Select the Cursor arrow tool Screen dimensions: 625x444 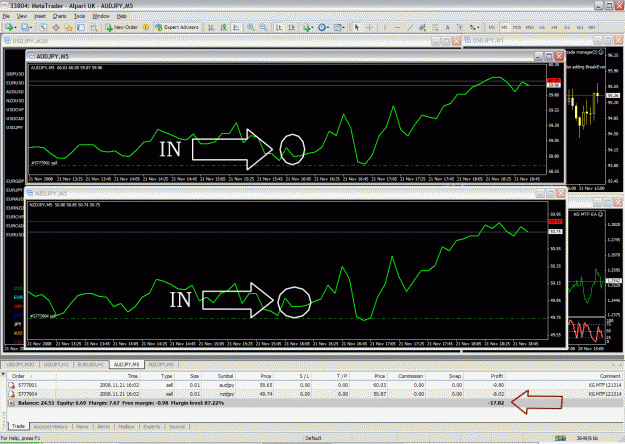coord(357,27)
